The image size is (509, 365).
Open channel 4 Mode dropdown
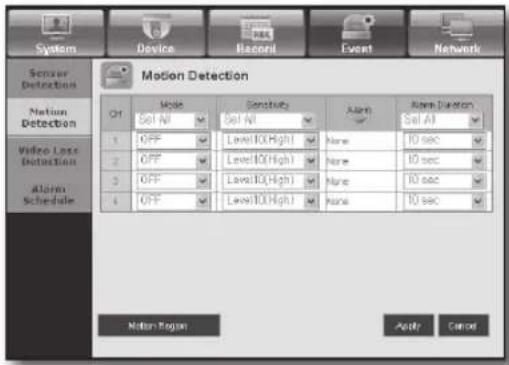[173, 200]
